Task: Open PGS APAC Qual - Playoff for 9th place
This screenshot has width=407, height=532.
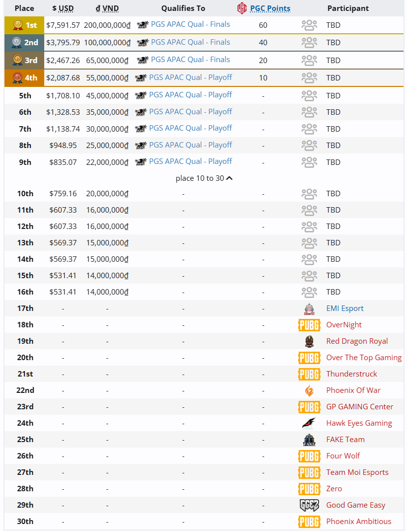Action: pyautogui.click(x=190, y=161)
